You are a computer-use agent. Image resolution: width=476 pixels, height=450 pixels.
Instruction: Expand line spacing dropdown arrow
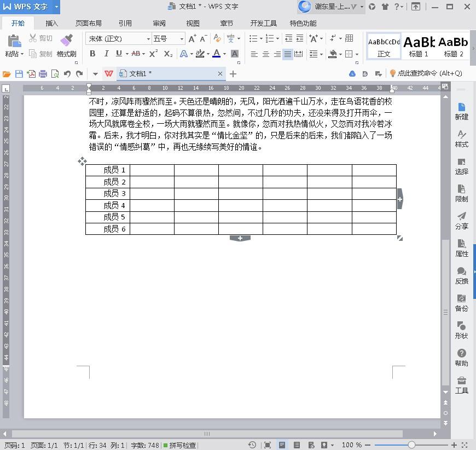coord(321,54)
